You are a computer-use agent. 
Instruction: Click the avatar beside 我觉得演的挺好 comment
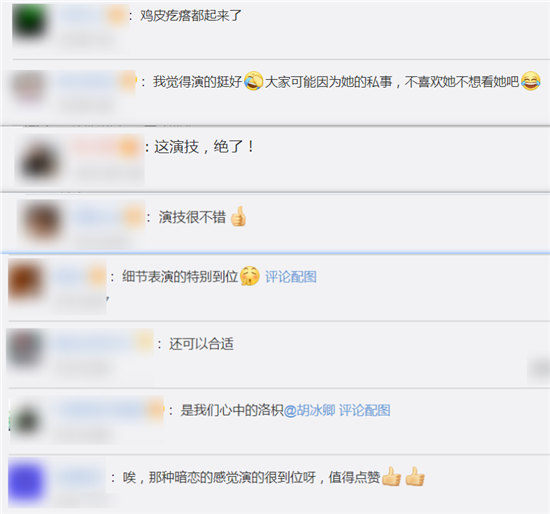click(x=29, y=87)
